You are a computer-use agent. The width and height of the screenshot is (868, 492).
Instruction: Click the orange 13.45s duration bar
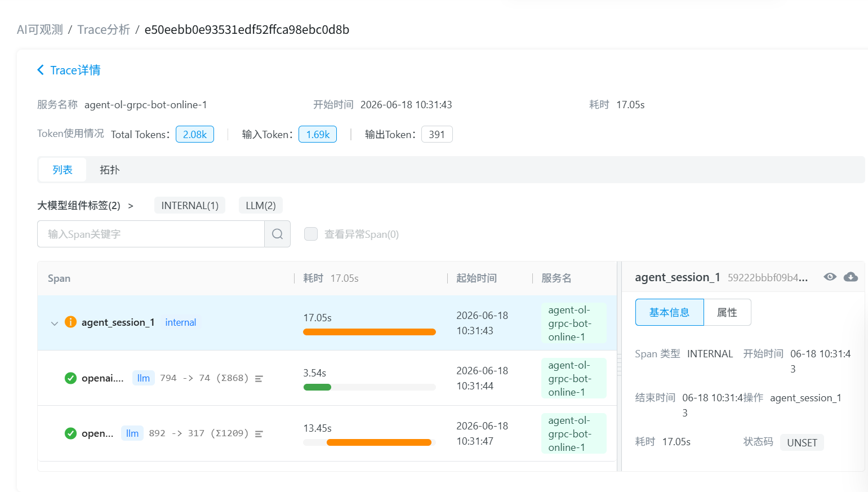[x=379, y=442]
